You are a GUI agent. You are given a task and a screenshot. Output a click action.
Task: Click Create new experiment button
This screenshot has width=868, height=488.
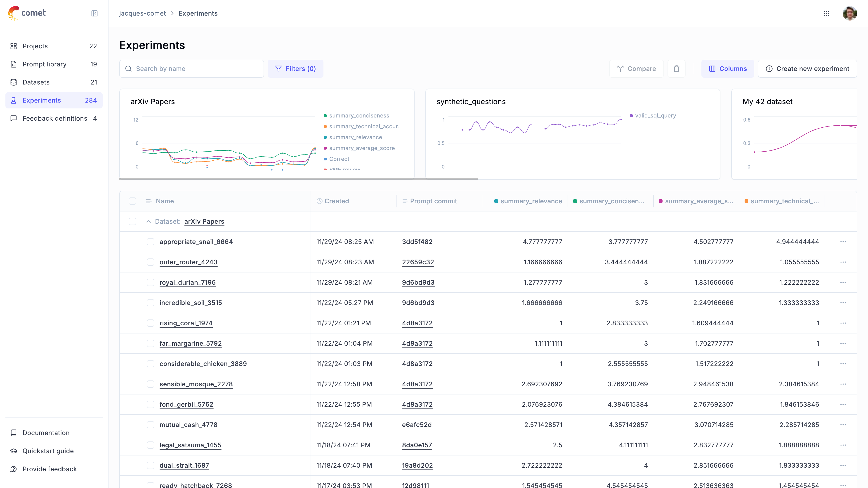click(x=807, y=69)
